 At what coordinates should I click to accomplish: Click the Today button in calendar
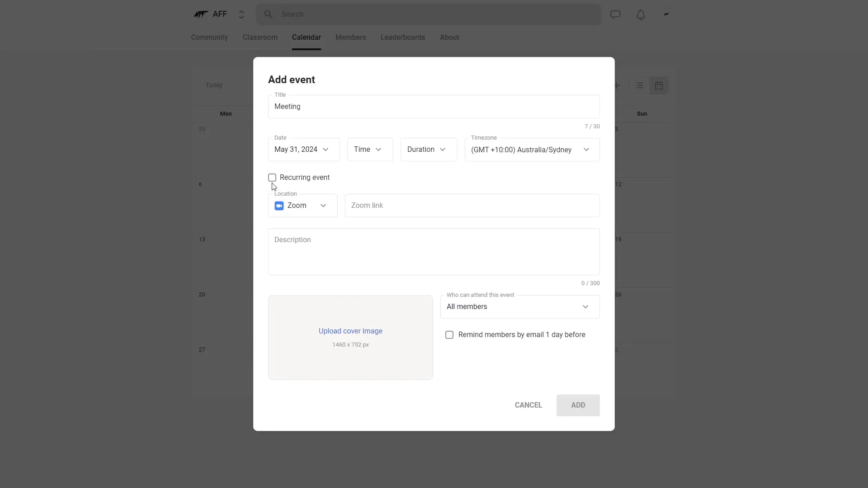pos(214,85)
